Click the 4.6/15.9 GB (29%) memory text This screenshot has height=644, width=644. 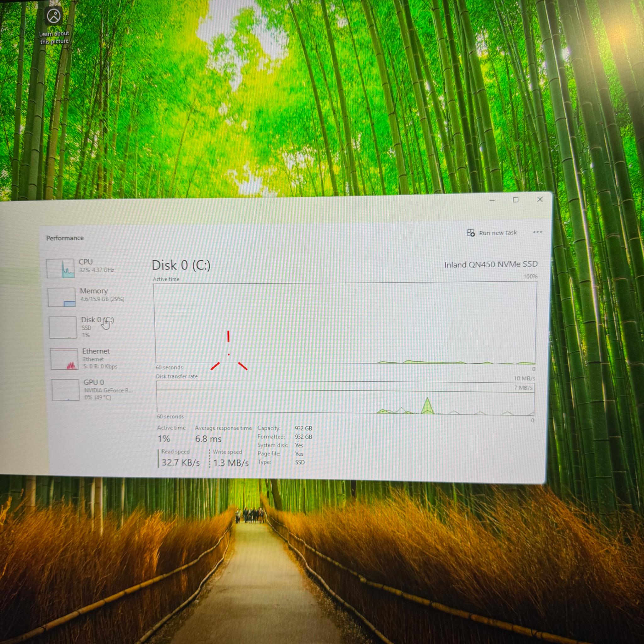pyautogui.click(x=102, y=299)
